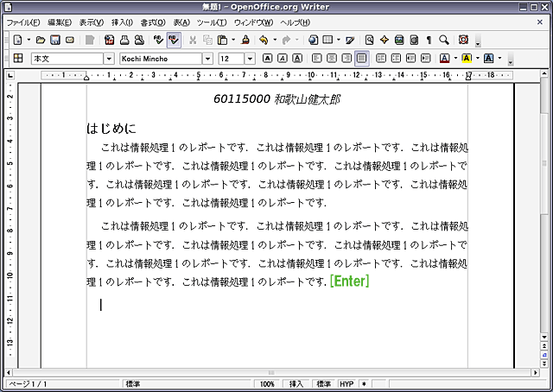
Task: Click the 100% zoom field in status bar
Action: pyautogui.click(x=267, y=383)
